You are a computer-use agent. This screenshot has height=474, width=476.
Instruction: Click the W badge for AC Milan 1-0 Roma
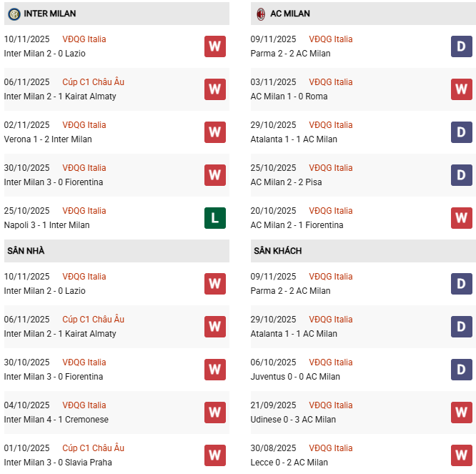coord(462,89)
